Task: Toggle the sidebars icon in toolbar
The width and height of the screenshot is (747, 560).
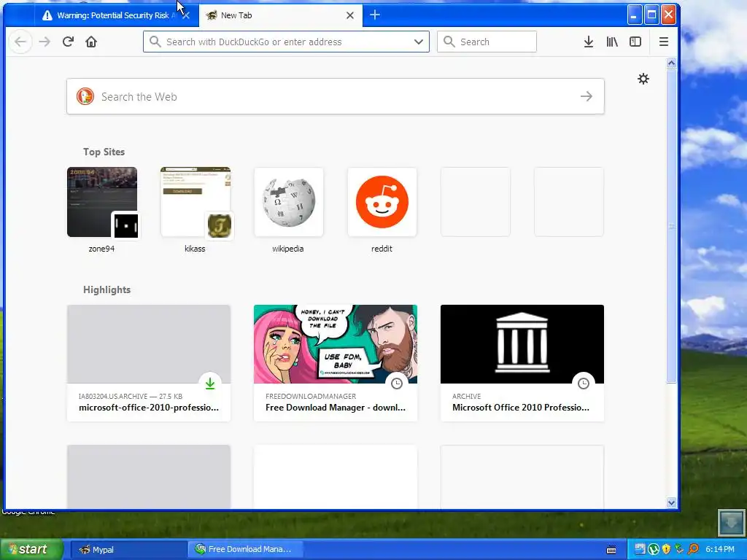Action: (635, 42)
